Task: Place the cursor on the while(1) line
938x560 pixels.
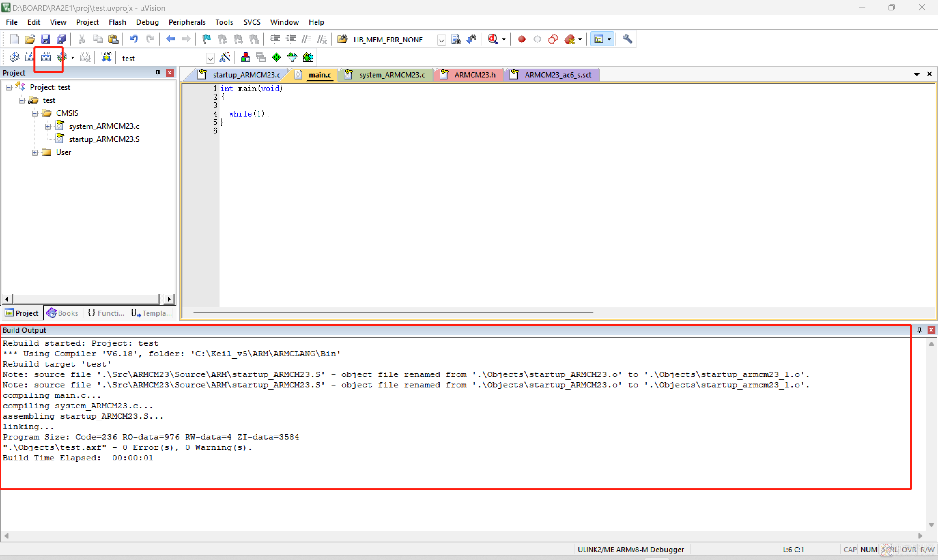Action: point(249,114)
